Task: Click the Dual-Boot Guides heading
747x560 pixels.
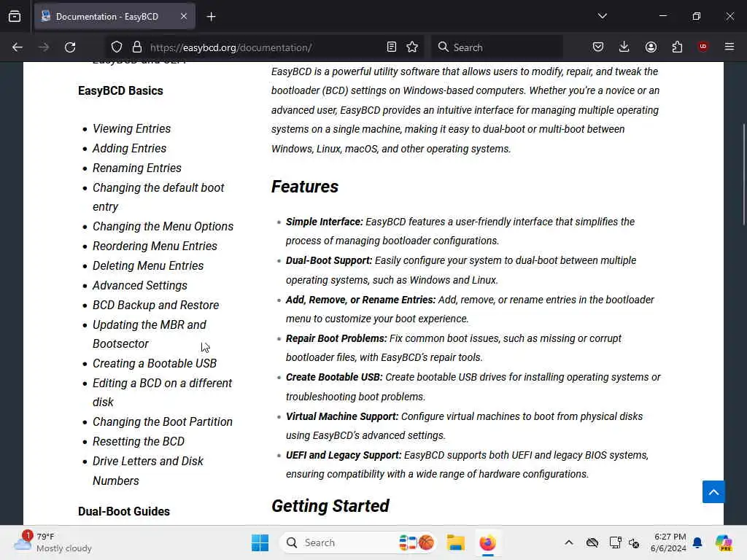Action: pyautogui.click(x=124, y=511)
